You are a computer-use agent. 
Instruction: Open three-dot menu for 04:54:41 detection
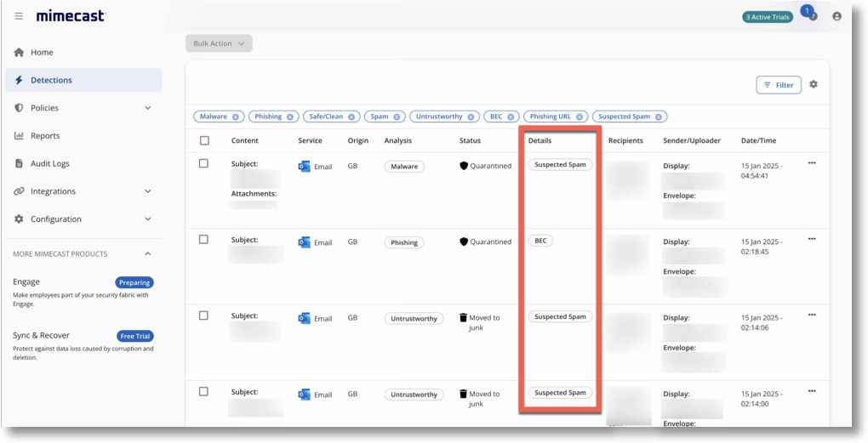click(x=811, y=163)
